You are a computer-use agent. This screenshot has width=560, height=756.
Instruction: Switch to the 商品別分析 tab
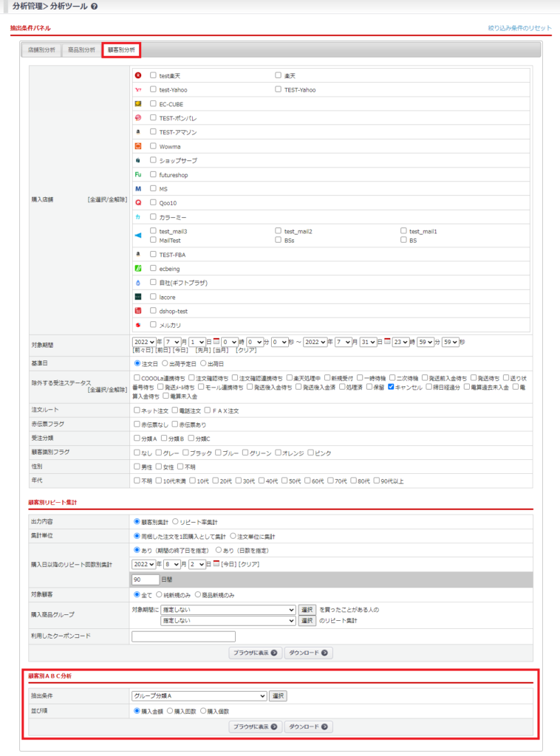pyautogui.click(x=81, y=49)
